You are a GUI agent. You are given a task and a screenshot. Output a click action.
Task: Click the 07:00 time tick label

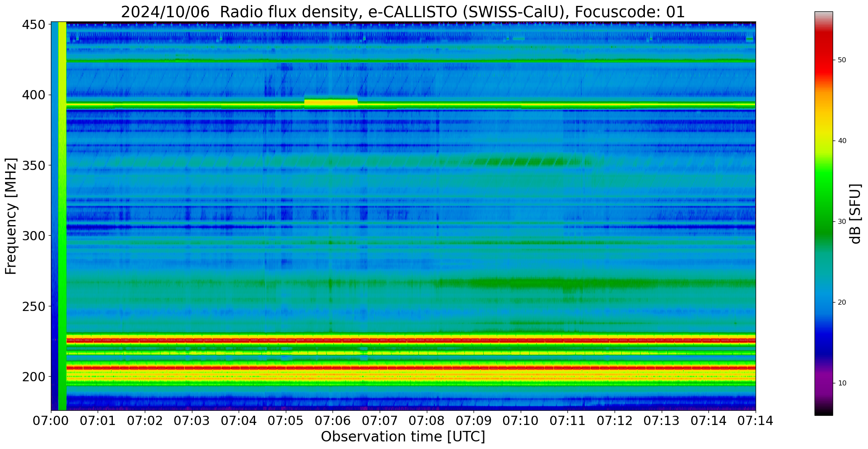[x=51, y=421]
